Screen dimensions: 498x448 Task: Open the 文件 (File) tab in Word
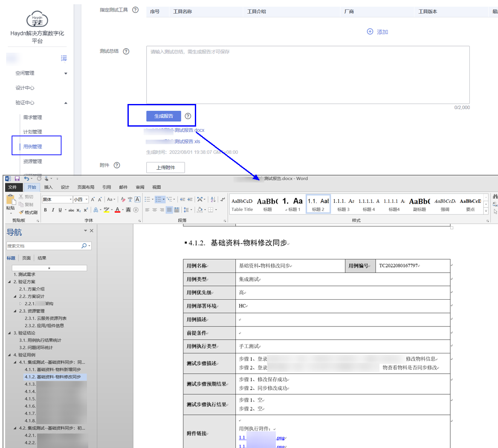[x=13, y=187]
